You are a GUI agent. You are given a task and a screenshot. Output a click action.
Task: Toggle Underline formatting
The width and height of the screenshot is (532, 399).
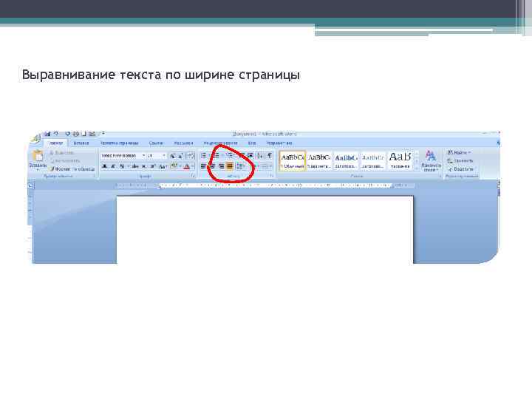point(121,166)
